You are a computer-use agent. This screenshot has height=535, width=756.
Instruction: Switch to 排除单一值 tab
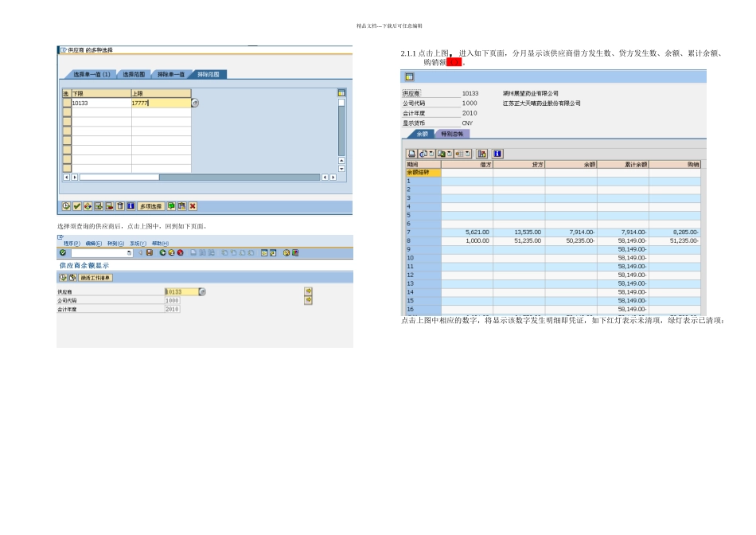click(171, 74)
